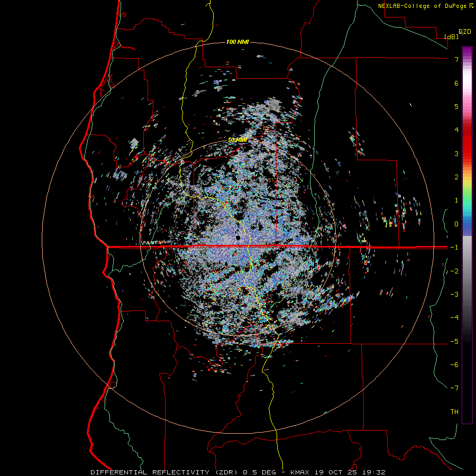Click the 7 value on the color scale
This screenshot has width=476, height=476.
click(x=456, y=59)
